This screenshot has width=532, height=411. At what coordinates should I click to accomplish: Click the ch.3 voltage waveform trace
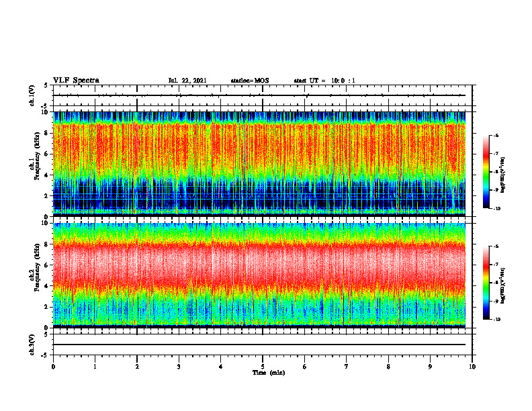pyautogui.click(x=259, y=345)
